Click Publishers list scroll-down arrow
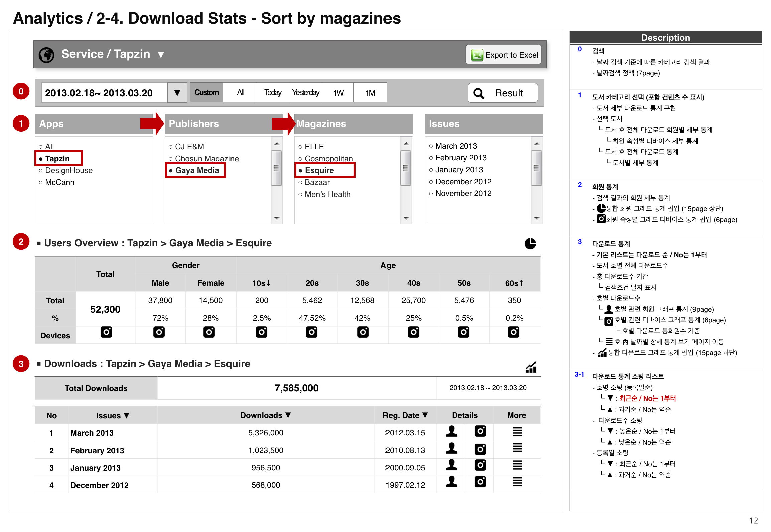771x532 pixels. (276, 218)
